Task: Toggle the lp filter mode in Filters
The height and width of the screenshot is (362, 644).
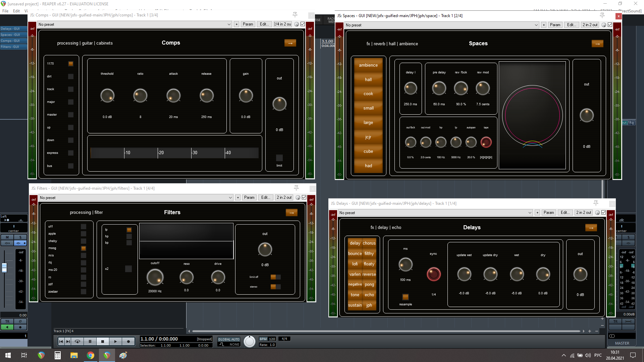Action: point(129,230)
